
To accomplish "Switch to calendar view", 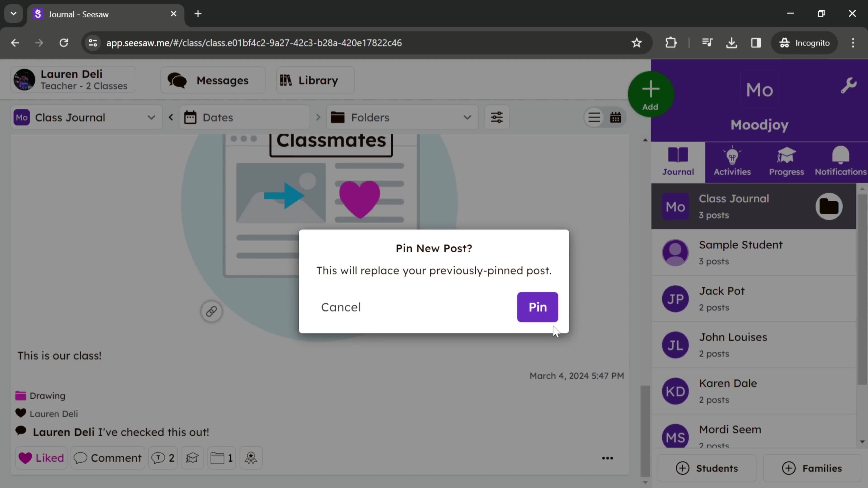I will click(x=615, y=117).
